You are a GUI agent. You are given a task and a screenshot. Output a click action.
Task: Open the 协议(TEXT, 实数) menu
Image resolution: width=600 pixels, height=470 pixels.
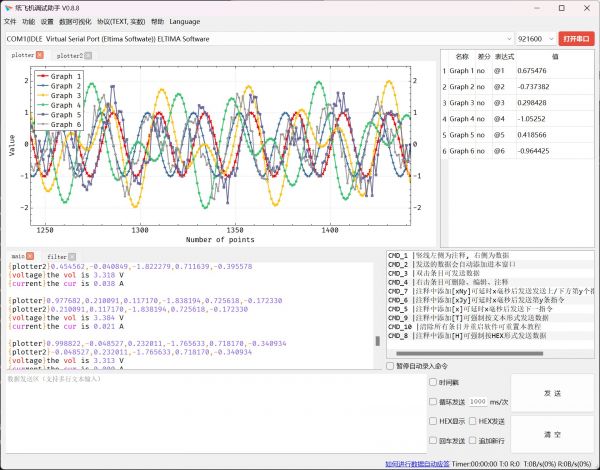[x=121, y=22]
